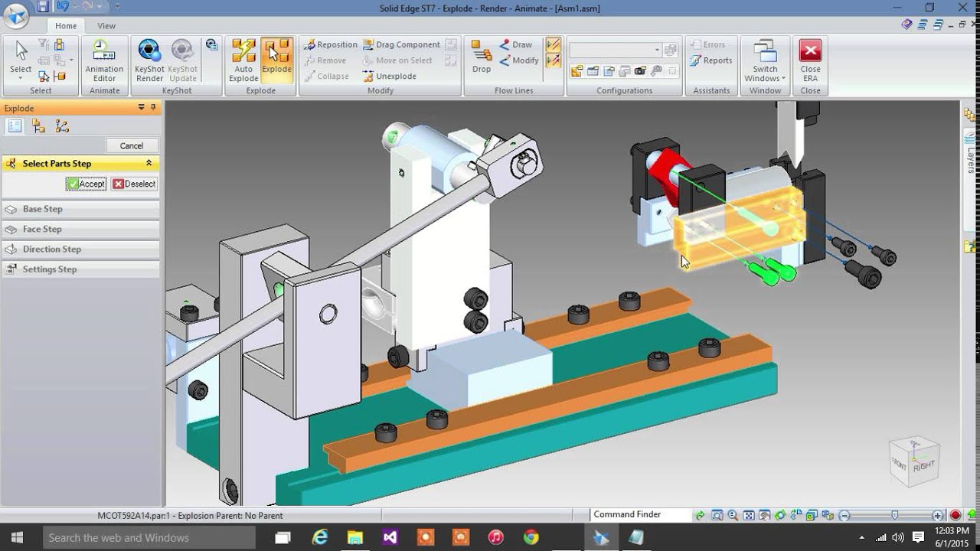This screenshot has height=551, width=980.
Task: Select the Draw flow line tool
Action: 516,44
